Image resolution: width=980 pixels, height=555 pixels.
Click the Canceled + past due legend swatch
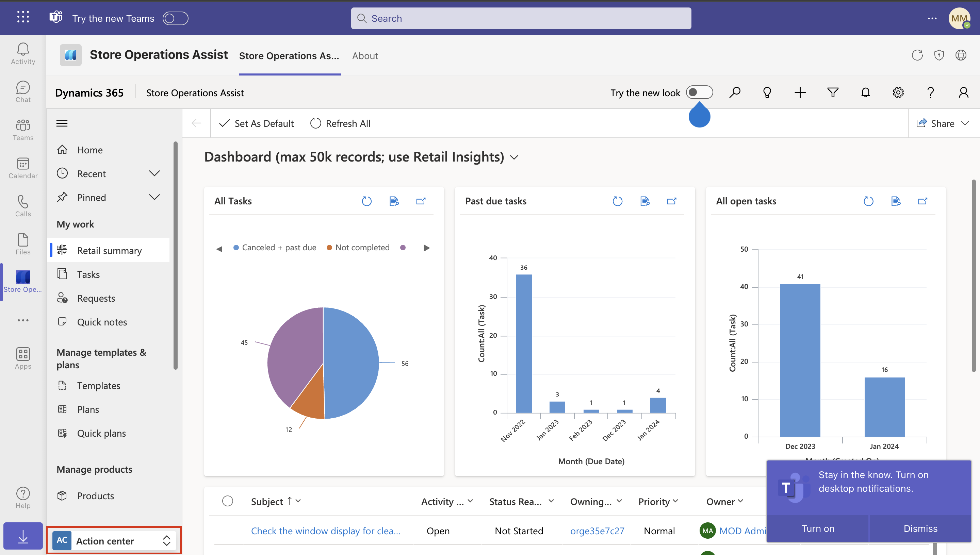[x=236, y=247]
